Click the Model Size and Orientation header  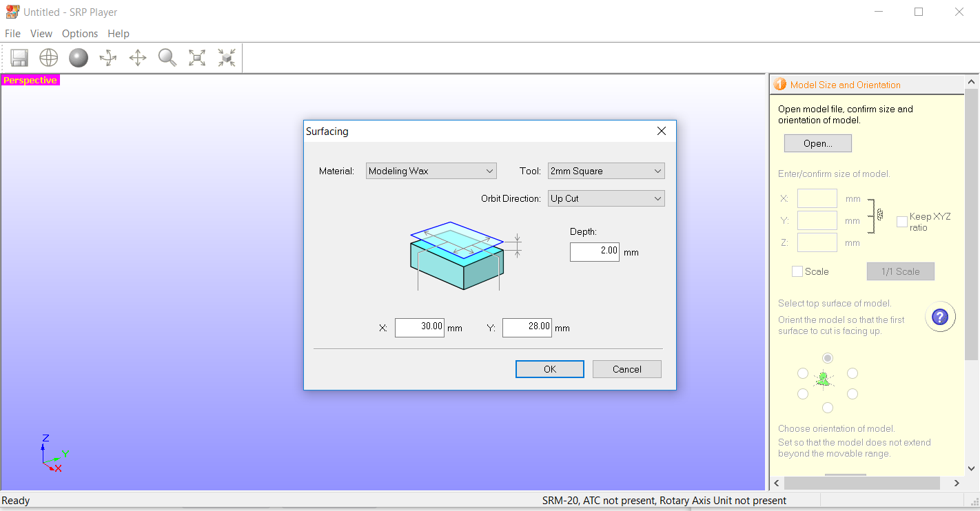pos(846,85)
